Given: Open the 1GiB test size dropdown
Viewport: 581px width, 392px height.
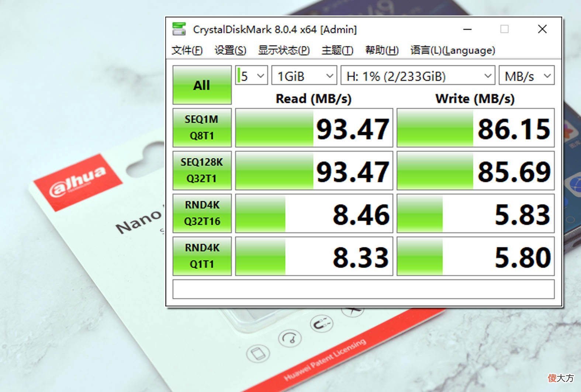Looking at the screenshot, I should [304, 76].
